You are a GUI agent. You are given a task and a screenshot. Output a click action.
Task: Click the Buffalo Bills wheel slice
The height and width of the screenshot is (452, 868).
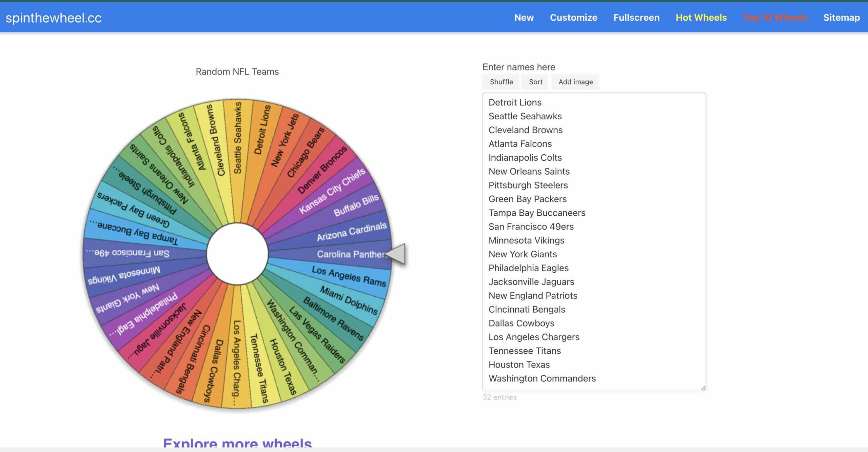click(356, 205)
